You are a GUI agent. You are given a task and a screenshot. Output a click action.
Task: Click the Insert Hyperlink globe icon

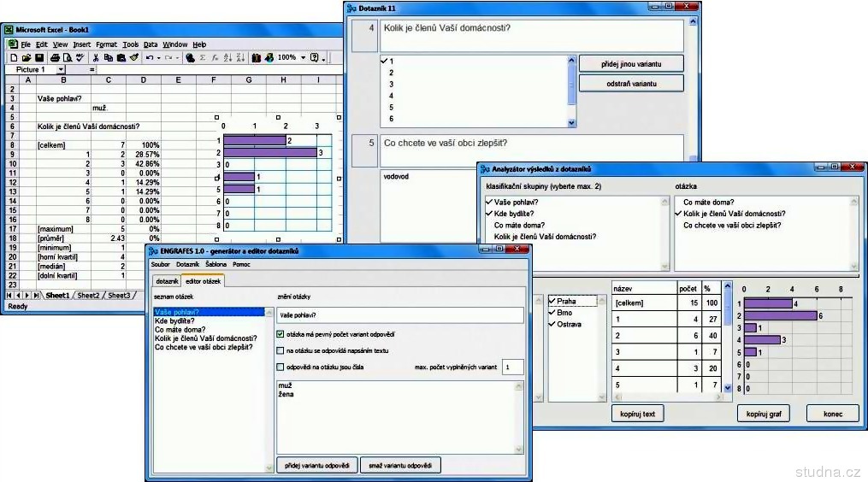coord(191,57)
